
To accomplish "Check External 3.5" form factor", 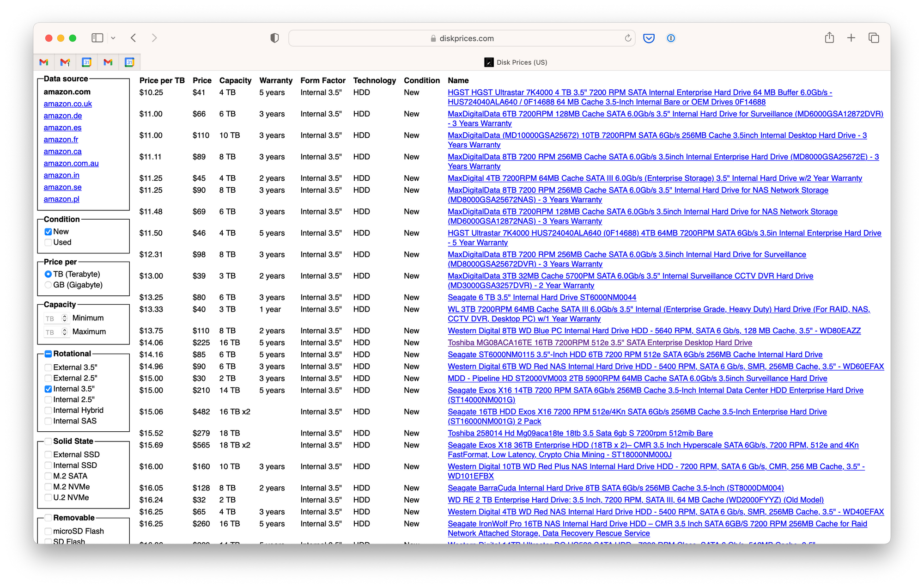I will pos(48,367).
